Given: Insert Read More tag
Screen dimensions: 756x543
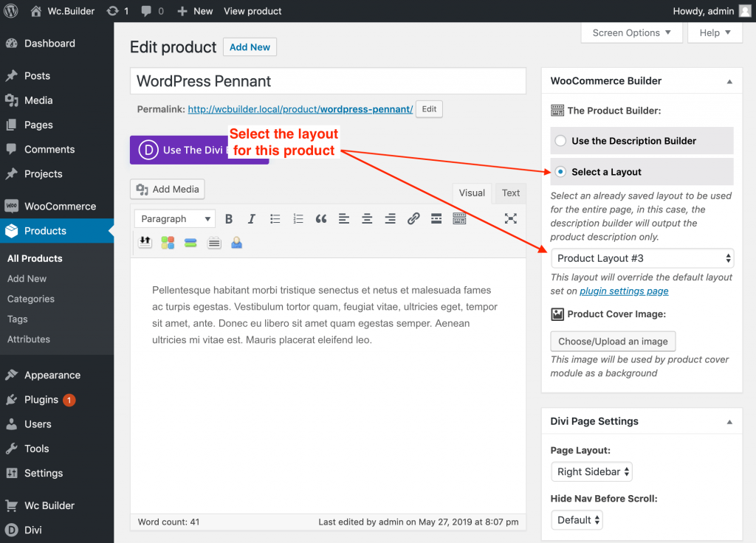Looking at the screenshot, I should coord(436,218).
